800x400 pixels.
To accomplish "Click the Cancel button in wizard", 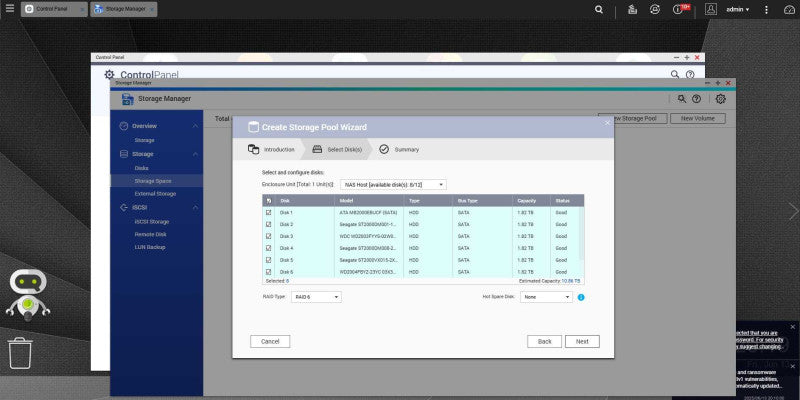I will tap(270, 341).
